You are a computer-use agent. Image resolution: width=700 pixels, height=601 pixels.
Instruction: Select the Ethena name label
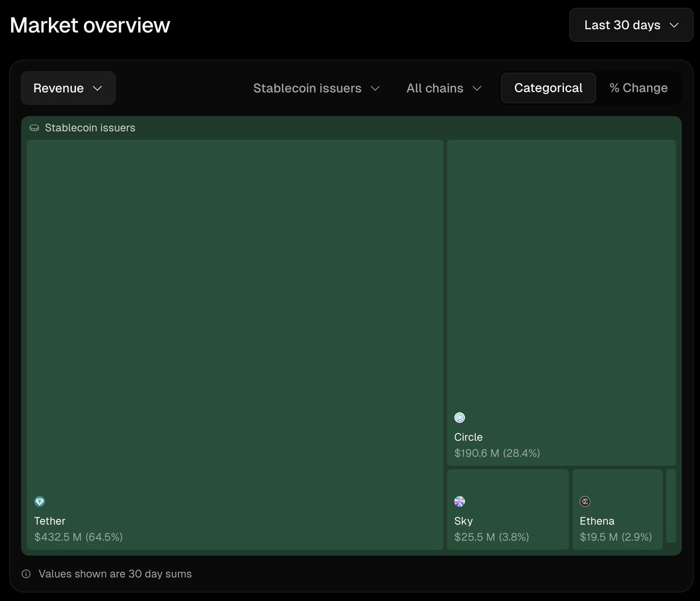[597, 521]
